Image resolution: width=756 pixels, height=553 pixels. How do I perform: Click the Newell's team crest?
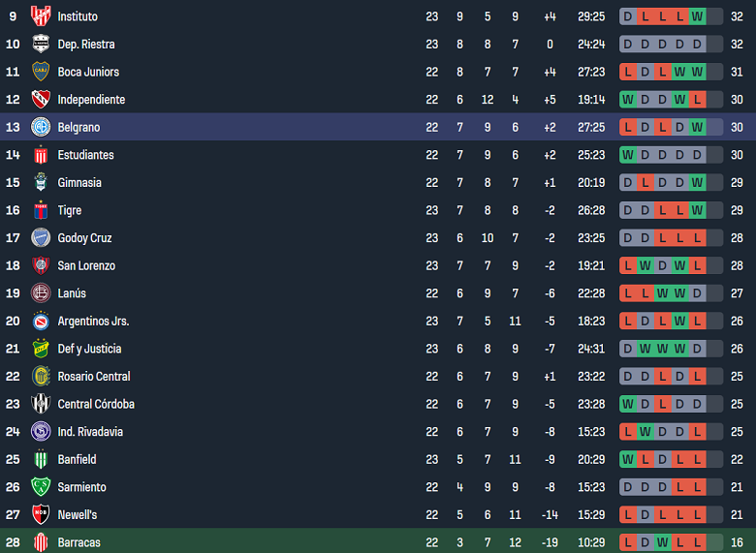tap(41, 514)
